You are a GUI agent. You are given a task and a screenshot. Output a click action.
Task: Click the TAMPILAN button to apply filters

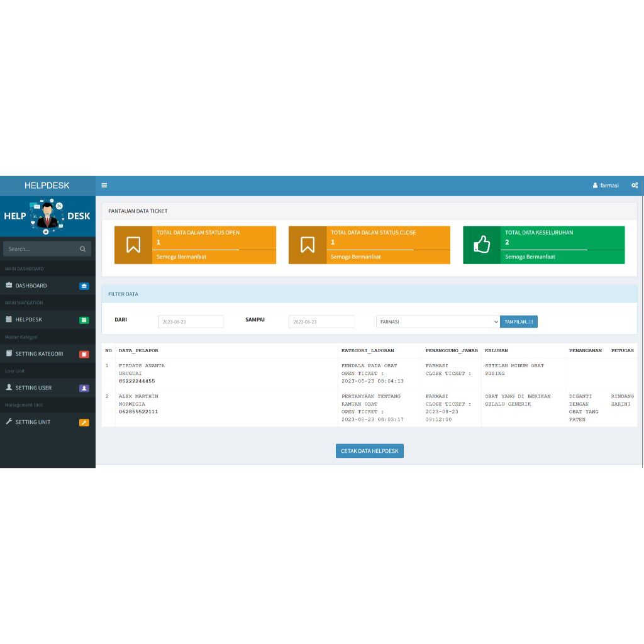click(518, 321)
